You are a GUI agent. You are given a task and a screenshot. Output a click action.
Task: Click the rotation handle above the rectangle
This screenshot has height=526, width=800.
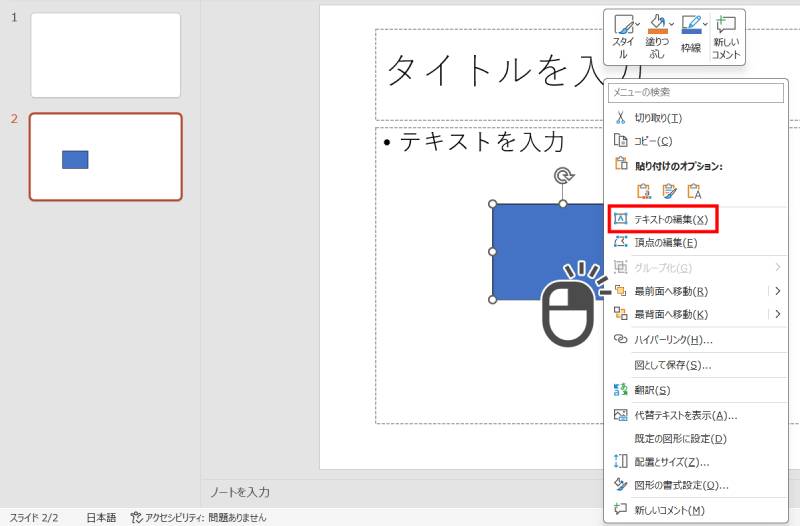click(563, 177)
